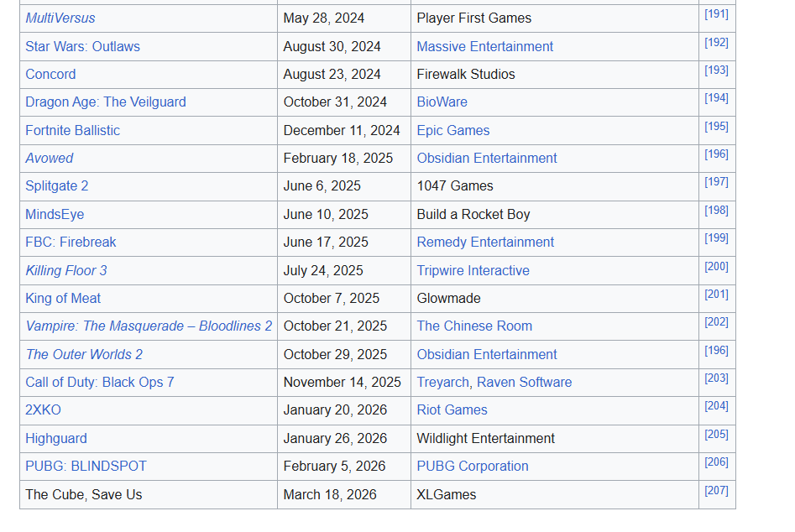Select the date "March 18, 2026"
Image resolution: width=795 pixels, height=532 pixels.
tap(330, 495)
